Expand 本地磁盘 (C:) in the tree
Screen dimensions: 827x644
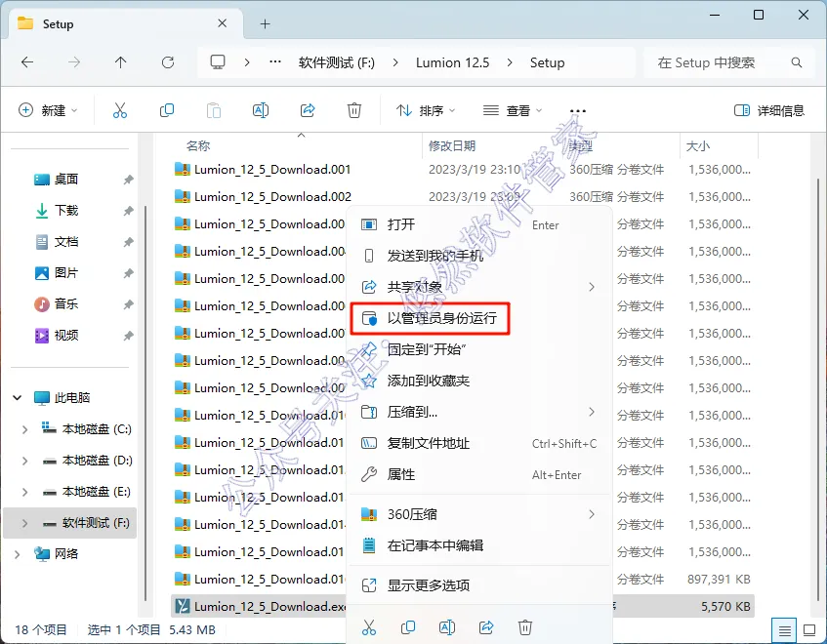click(x=24, y=429)
